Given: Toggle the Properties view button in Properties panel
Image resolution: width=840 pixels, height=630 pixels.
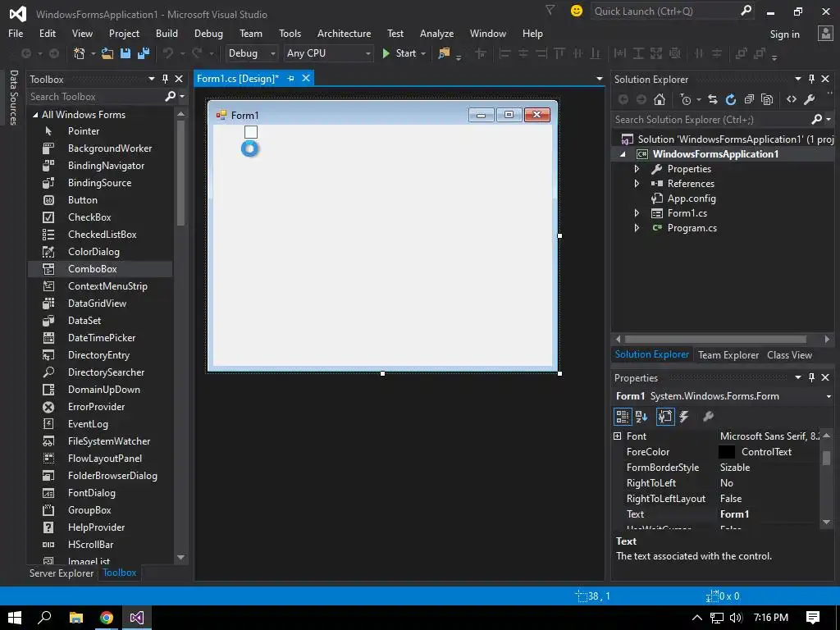Looking at the screenshot, I should pos(664,416).
